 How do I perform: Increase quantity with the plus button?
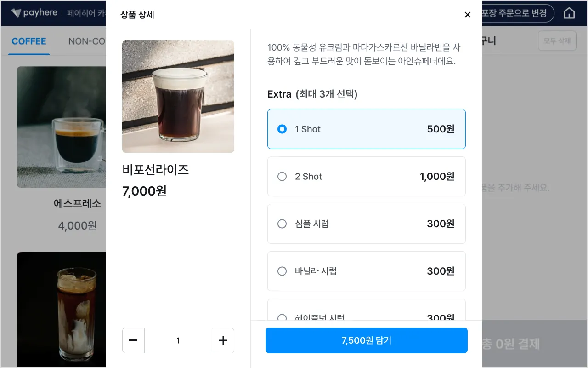pos(223,340)
